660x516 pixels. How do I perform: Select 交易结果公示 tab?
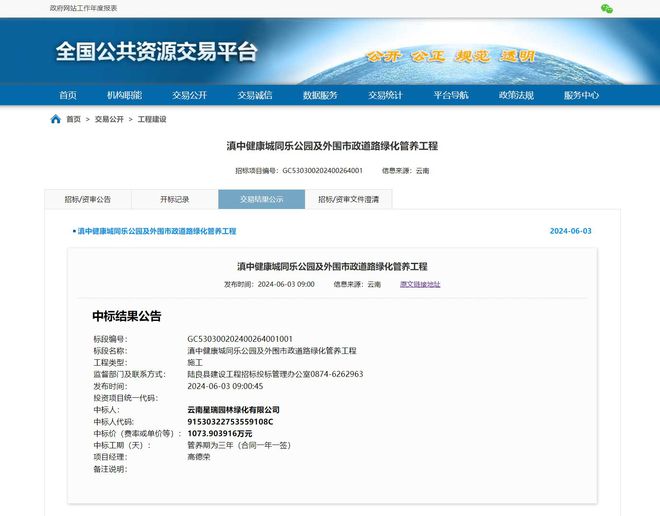[x=261, y=199]
